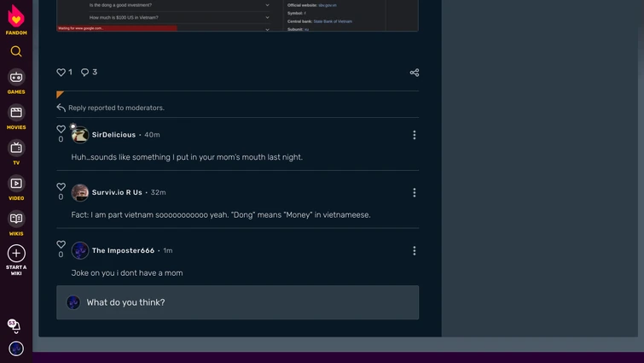Like Surviv.io R Us's reply
This screenshot has height=363, width=644.
[x=61, y=187]
